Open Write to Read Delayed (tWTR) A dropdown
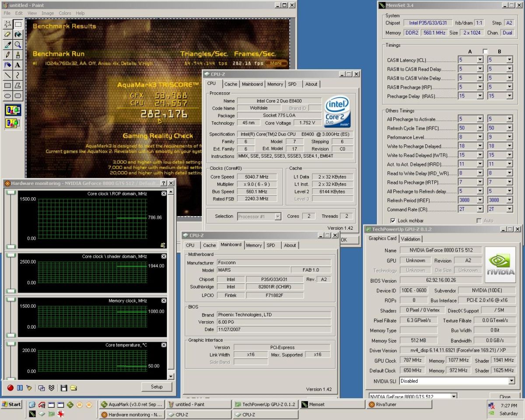 click(480, 155)
